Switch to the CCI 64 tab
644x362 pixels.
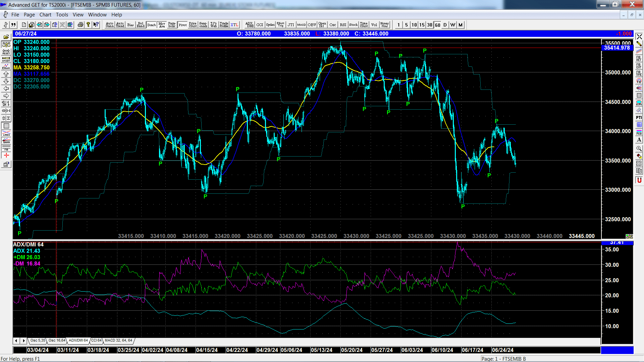[x=96, y=341]
